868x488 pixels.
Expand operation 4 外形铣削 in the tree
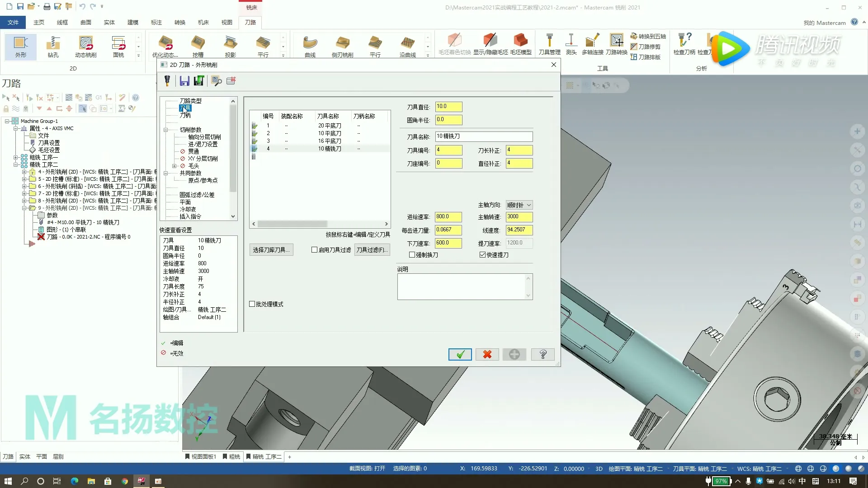24,172
